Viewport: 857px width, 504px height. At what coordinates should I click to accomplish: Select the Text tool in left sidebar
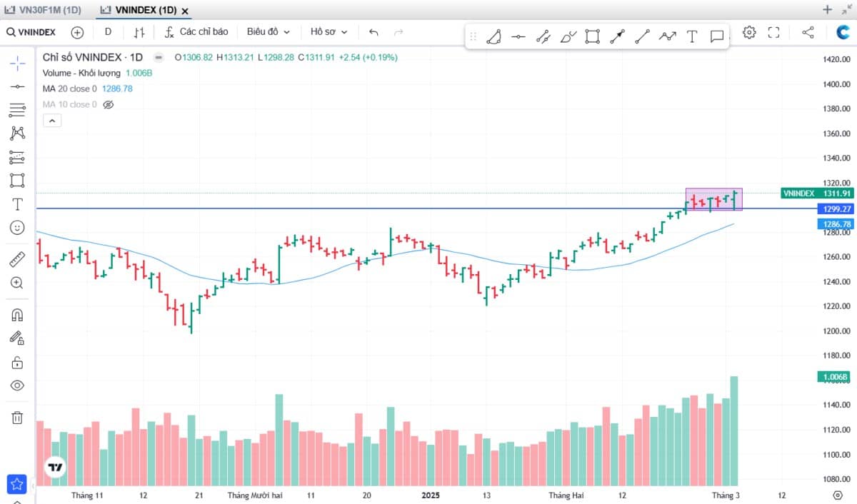click(17, 204)
